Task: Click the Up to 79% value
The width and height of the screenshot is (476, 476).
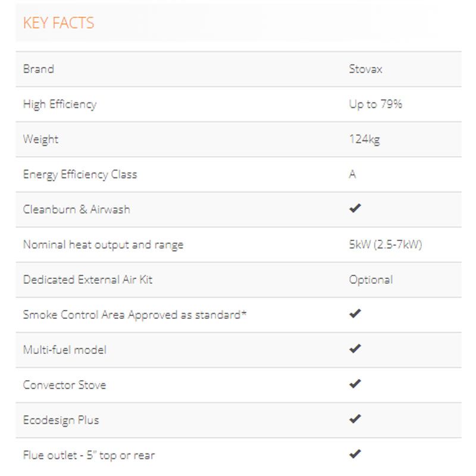Action: coord(375,104)
